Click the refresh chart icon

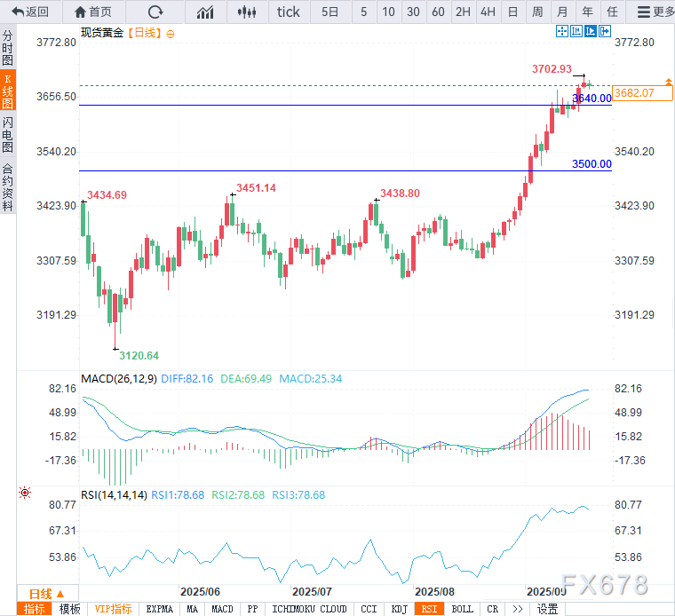(x=155, y=12)
